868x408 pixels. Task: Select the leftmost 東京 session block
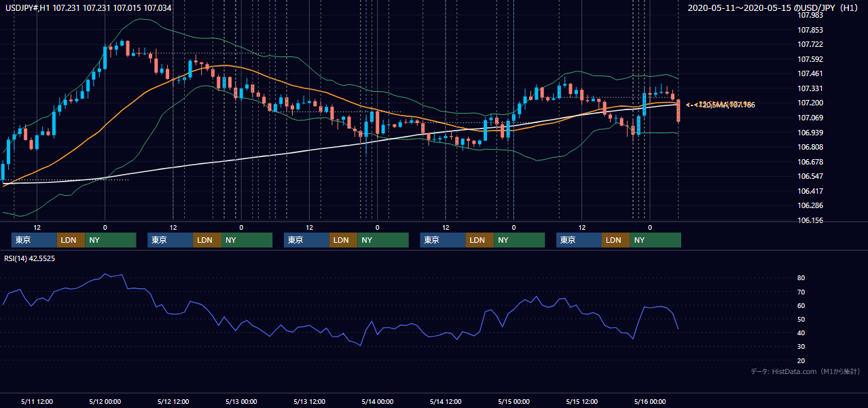35,240
